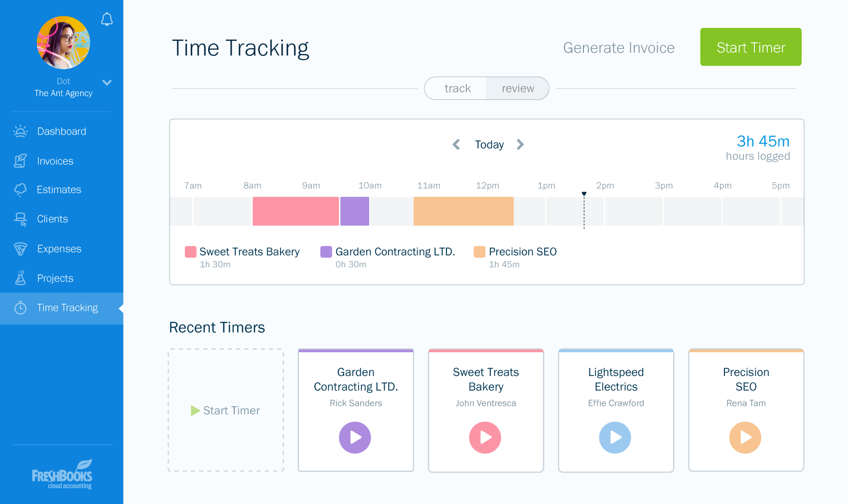Start the Lightspeed Electrics timer
This screenshot has height=504, width=849.
pyautogui.click(x=615, y=437)
